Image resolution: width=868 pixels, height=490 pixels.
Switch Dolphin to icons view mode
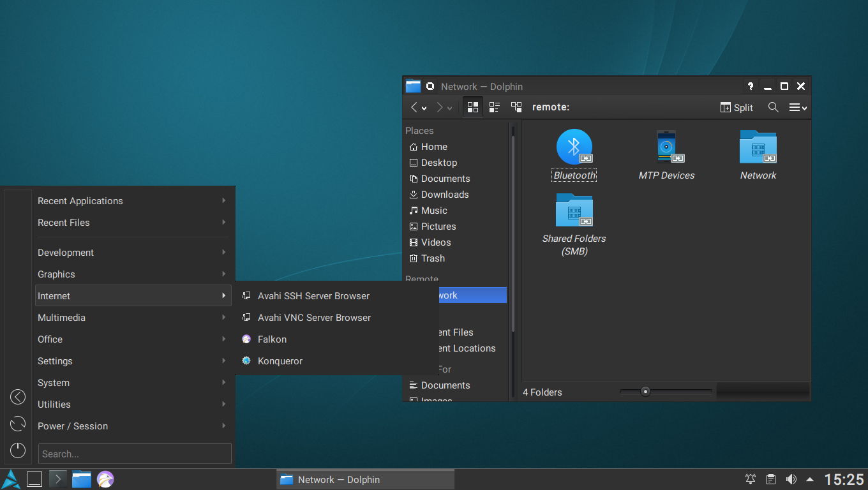(x=473, y=107)
